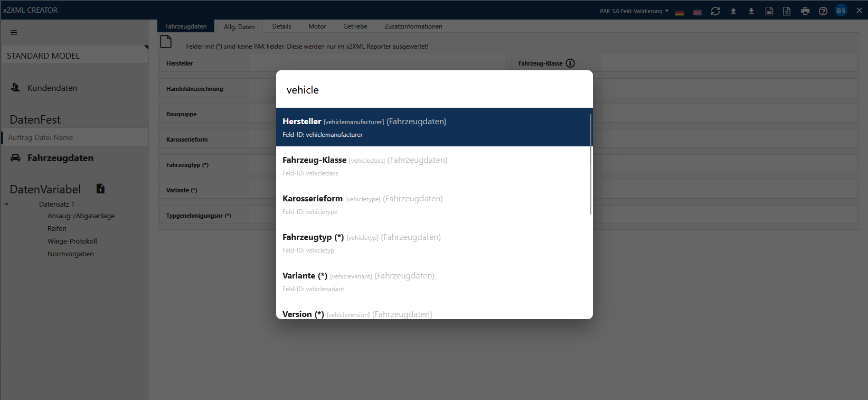This screenshot has height=400, width=868.
Task: Select Reifen in the sidebar tree
Action: click(x=57, y=229)
